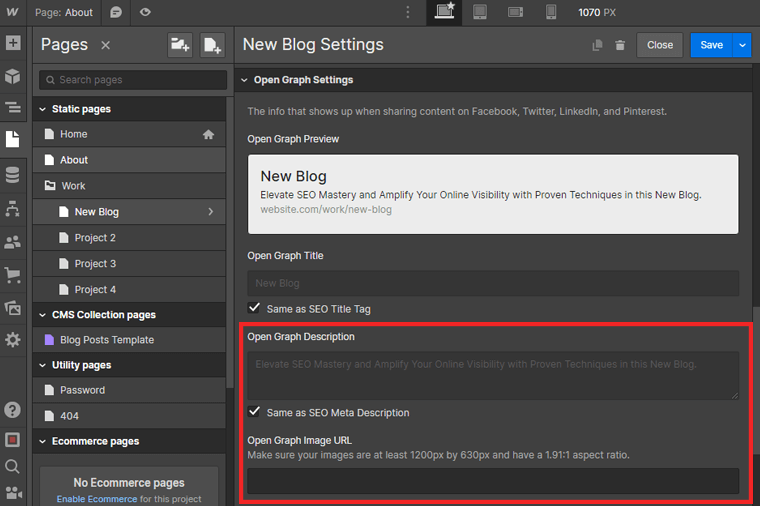Switch to mobile portrait breakpoint view
This screenshot has height=506, width=760.
coord(551,12)
